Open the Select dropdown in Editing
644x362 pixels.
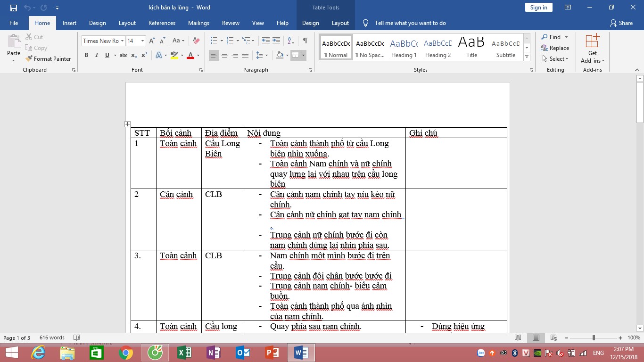(x=555, y=59)
